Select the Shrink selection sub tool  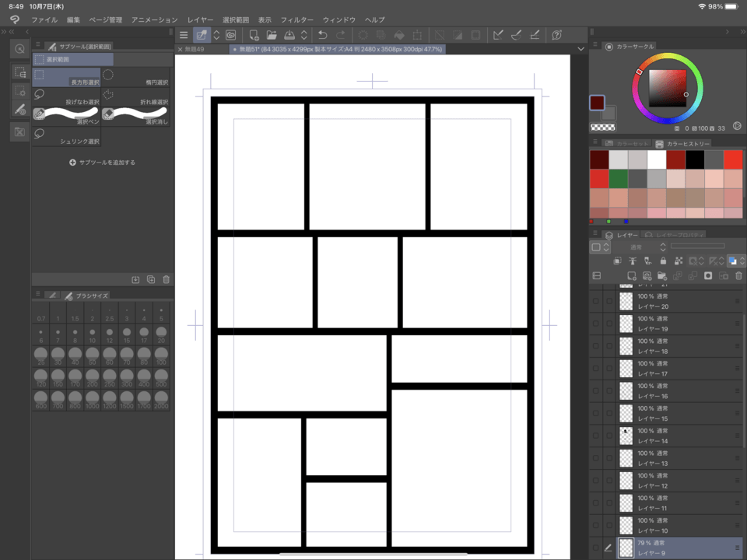(x=66, y=136)
